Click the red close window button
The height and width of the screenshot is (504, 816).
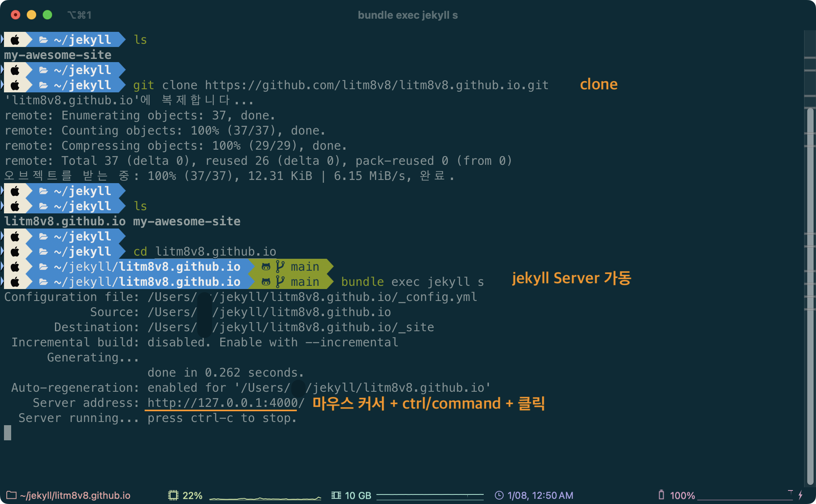point(16,15)
